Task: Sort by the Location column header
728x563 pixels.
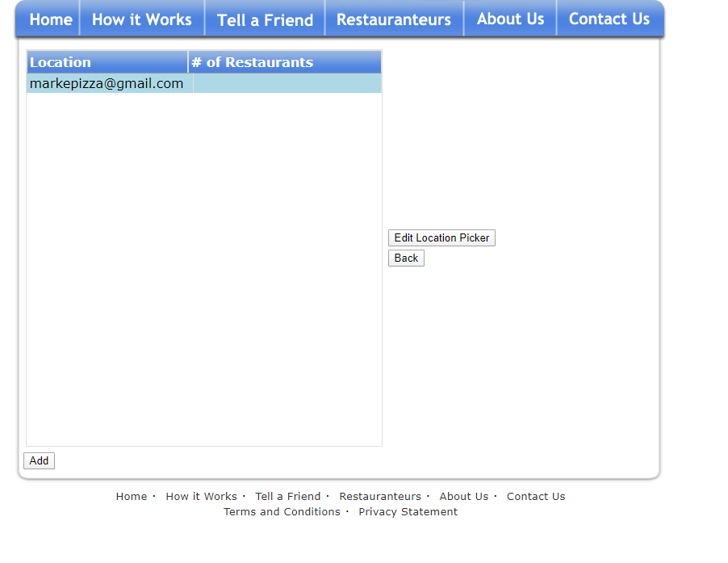Action: (107, 62)
